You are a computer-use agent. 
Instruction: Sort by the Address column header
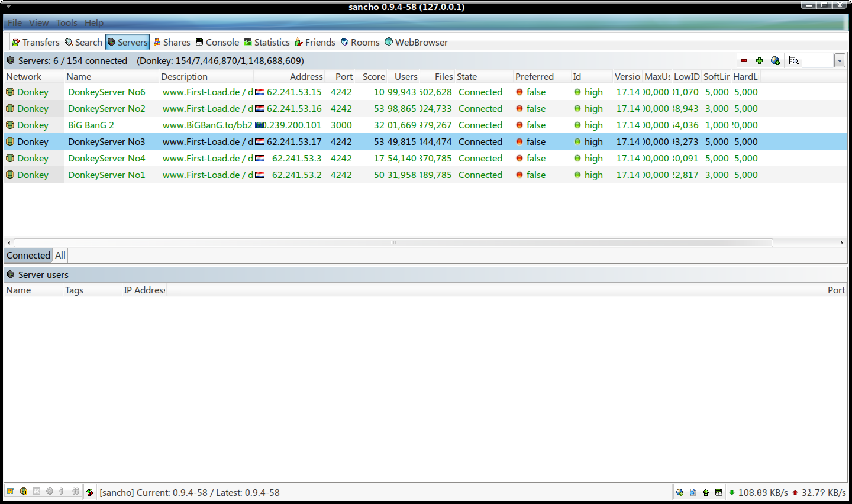[289, 76]
